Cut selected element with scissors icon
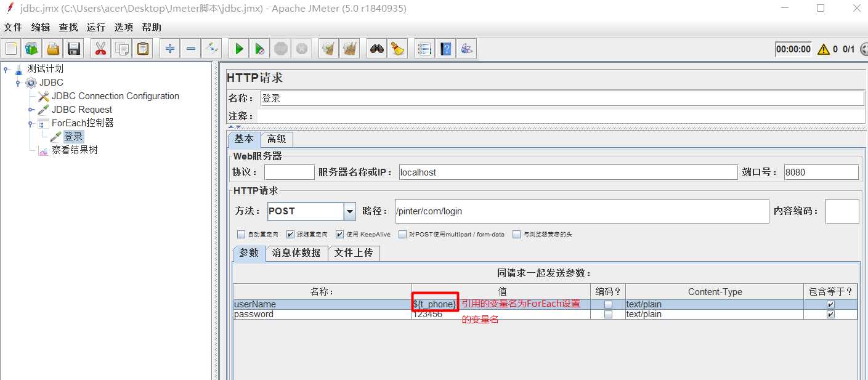Image resolution: width=868 pixels, height=380 pixels. [100, 49]
